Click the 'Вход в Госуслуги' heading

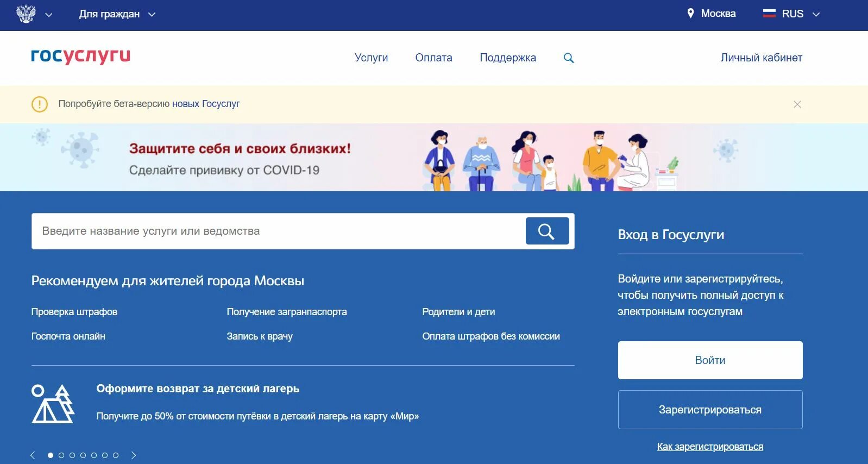pos(671,235)
